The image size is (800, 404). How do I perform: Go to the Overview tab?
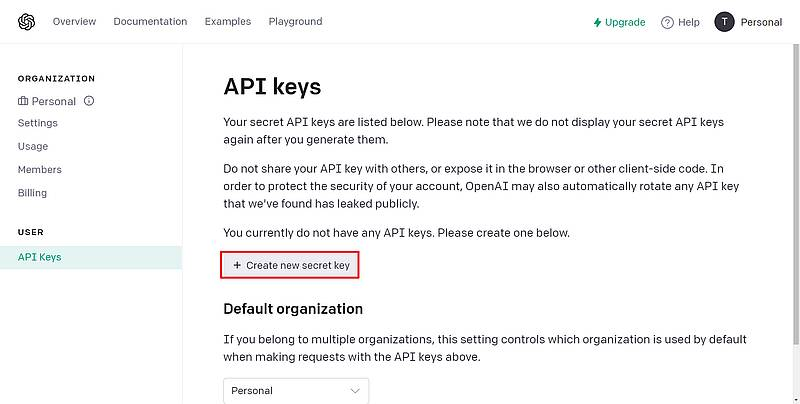point(74,22)
